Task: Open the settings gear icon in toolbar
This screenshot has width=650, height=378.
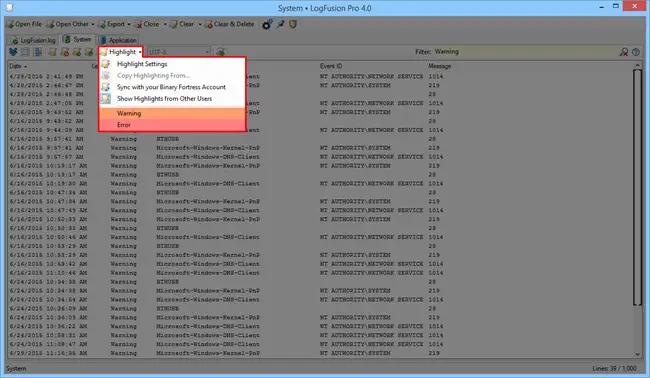Action: [267, 24]
